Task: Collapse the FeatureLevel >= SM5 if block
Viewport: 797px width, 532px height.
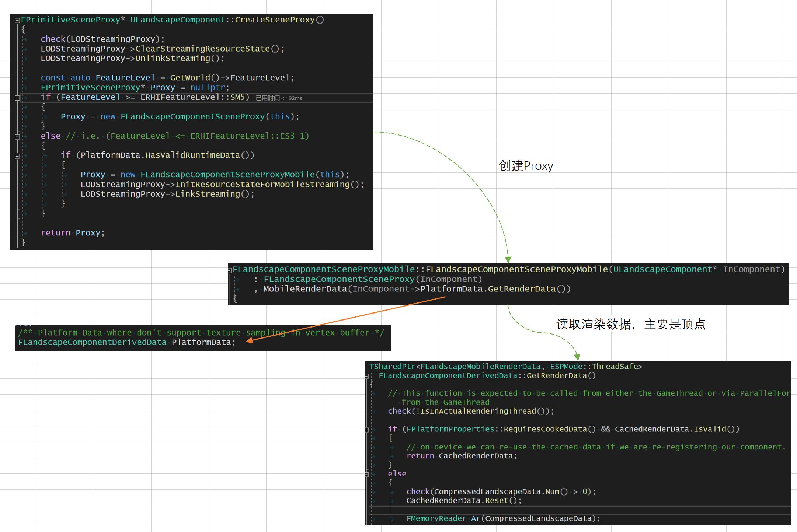Action: click(x=17, y=98)
